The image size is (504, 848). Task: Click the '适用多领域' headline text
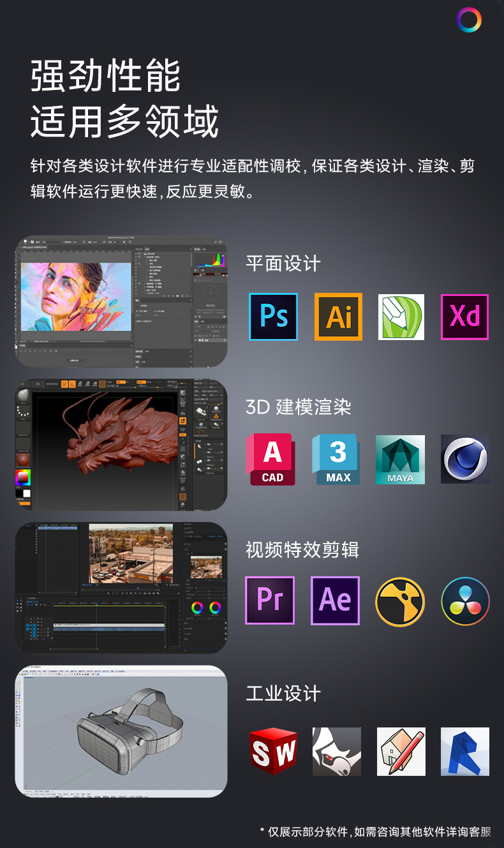125,121
